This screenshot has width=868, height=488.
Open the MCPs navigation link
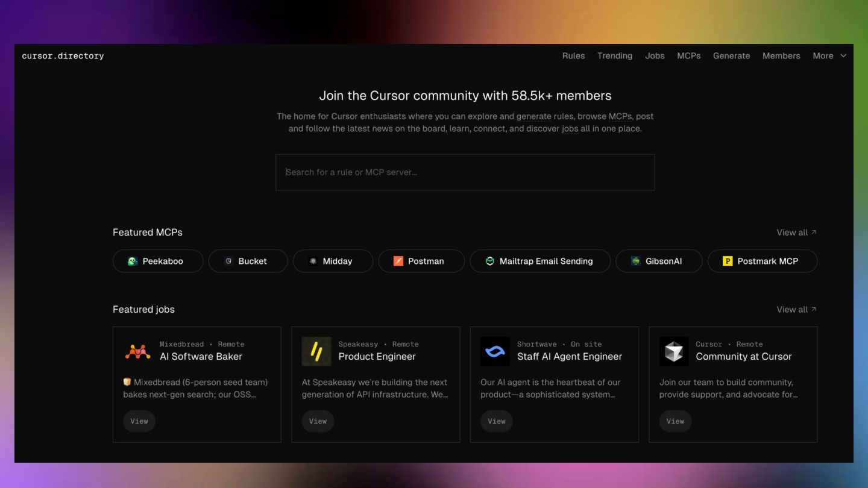pos(688,55)
